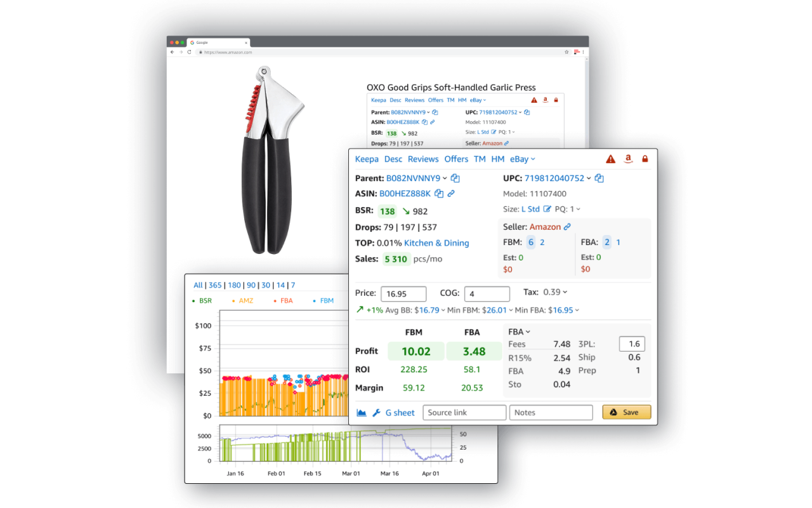Toggle FBM series in chart legend
Image resolution: width=812 pixels, height=508 pixels.
click(x=324, y=300)
